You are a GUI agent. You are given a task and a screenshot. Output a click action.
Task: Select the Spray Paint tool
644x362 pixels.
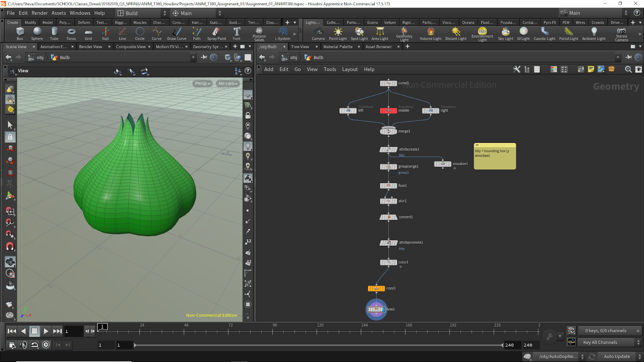pos(217,33)
